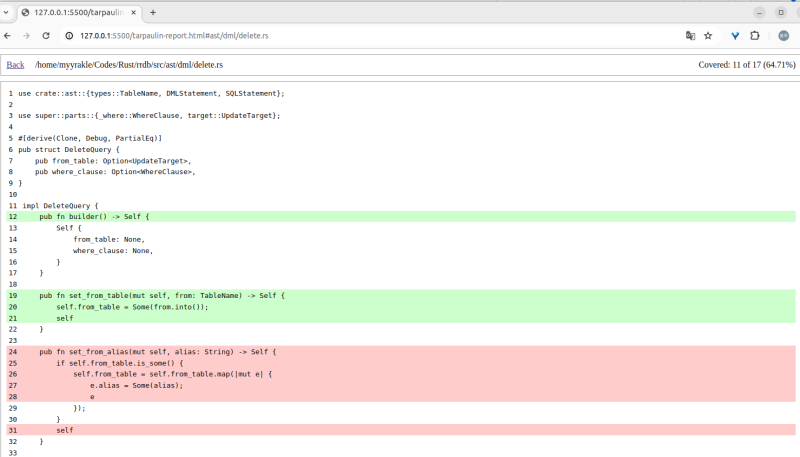The image size is (800, 457).
Task: Click the blue V extension icon
Action: click(x=735, y=35)
